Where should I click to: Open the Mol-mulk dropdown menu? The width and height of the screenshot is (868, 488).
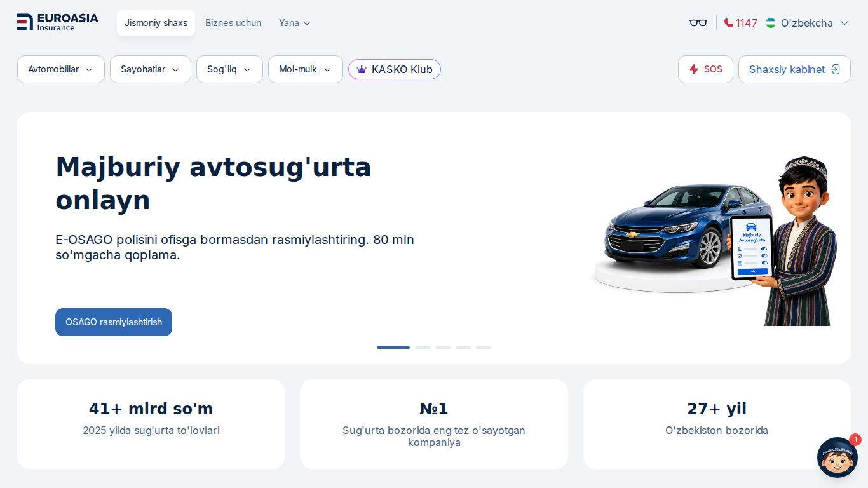point(306,69)
